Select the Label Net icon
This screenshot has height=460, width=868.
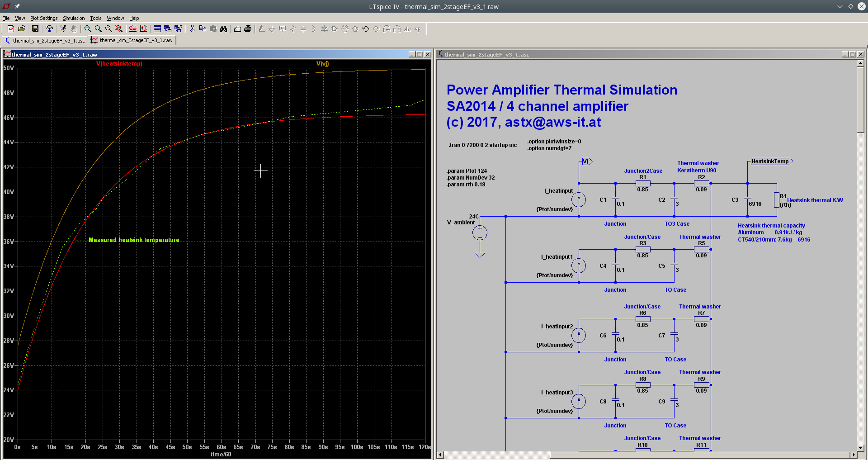coord(283,29)
